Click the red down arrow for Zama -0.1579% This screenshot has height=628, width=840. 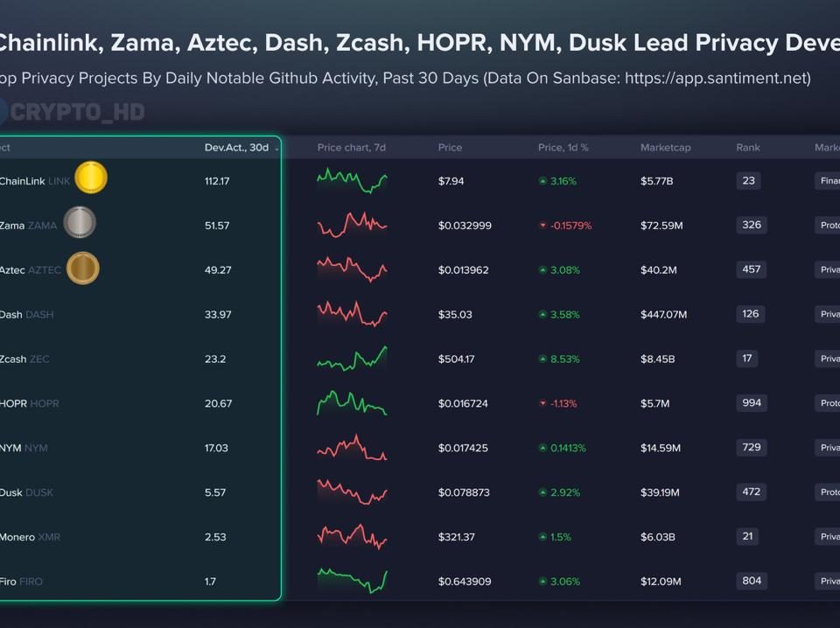click(542, 226)
